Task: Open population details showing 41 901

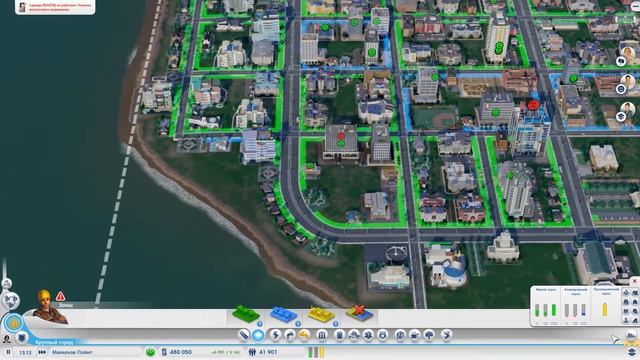Action: [x=263, y=352]
